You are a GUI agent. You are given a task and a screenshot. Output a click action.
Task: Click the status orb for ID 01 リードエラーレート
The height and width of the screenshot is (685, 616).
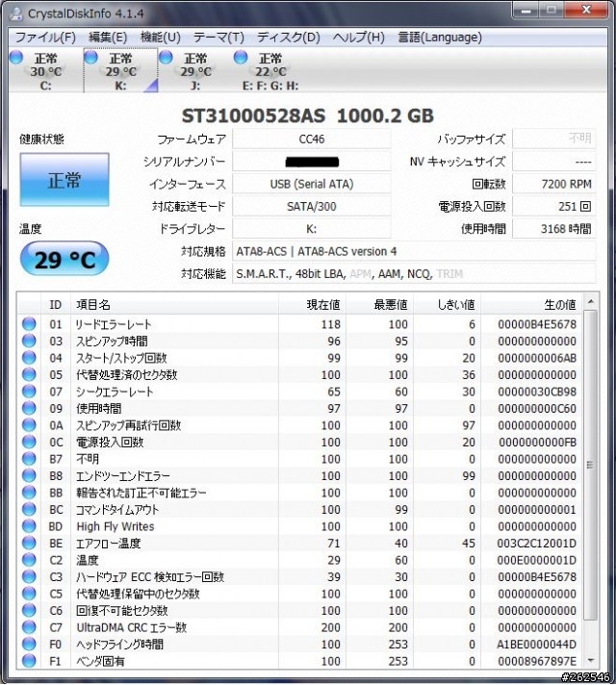coord(29,323)
